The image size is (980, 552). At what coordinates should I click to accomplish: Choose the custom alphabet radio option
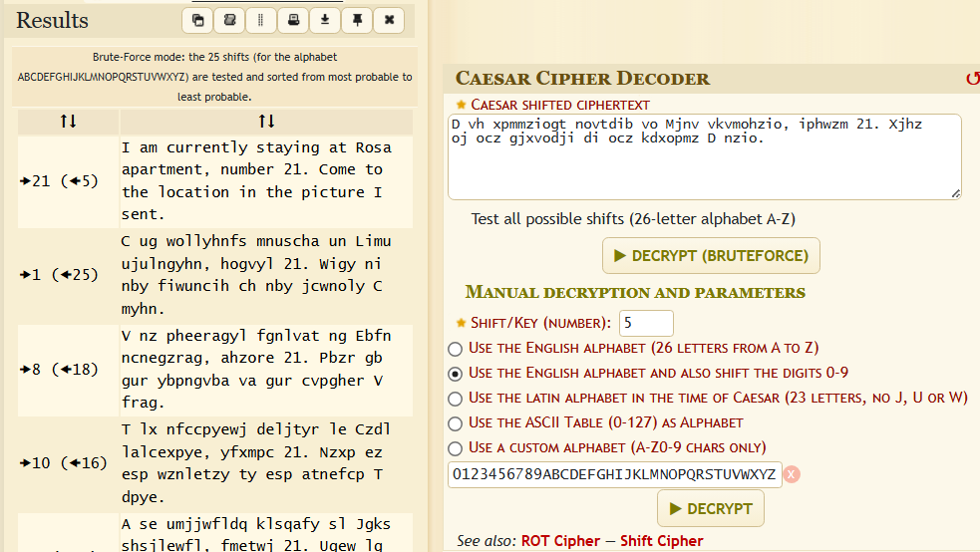[456, 448]
